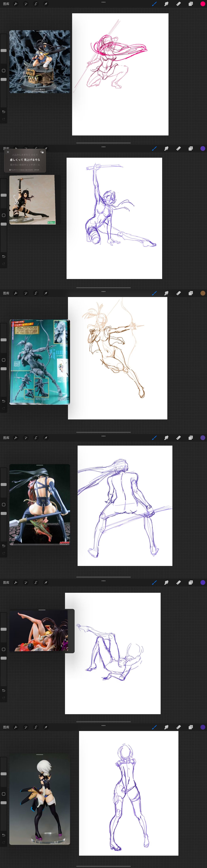The width and height of the screenshot is (207, 868).
Task: Close the Japanese lyrics popup
Action: tap(8, 152)
